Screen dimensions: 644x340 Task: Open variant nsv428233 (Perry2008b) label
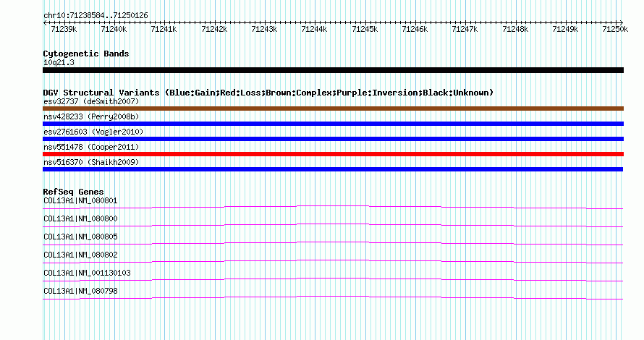click(91, 116)
